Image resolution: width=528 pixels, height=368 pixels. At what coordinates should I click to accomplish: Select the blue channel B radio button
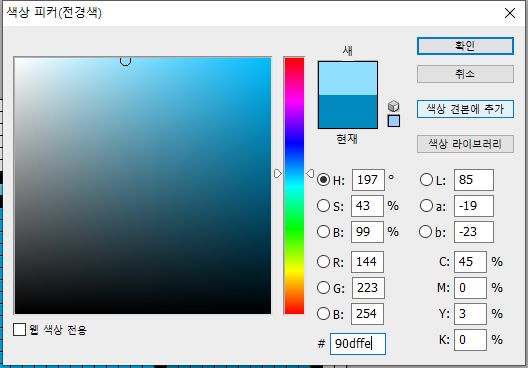(x=323, y=313)
